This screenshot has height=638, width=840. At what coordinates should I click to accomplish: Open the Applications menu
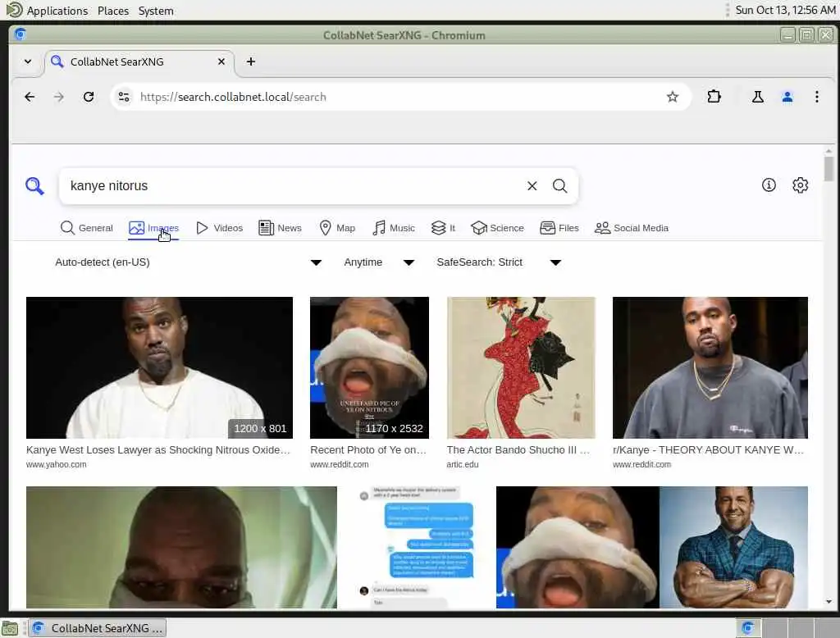[x=57, y=11]
